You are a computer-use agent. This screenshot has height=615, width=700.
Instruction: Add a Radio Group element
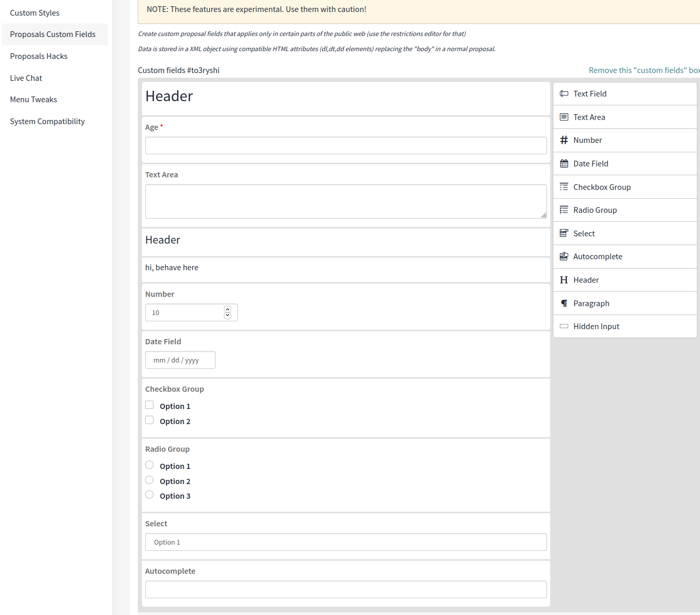coord(625,210)
